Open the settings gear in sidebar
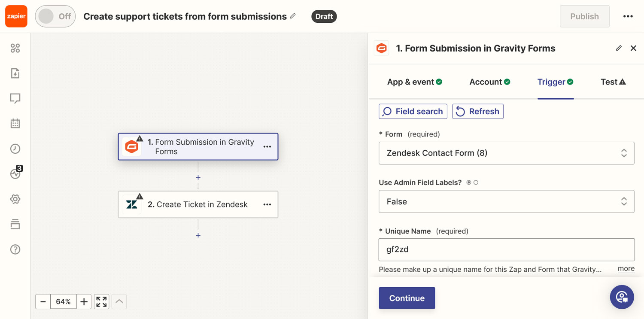The height and width of the screenshot is (319, 644). [15, 199]
